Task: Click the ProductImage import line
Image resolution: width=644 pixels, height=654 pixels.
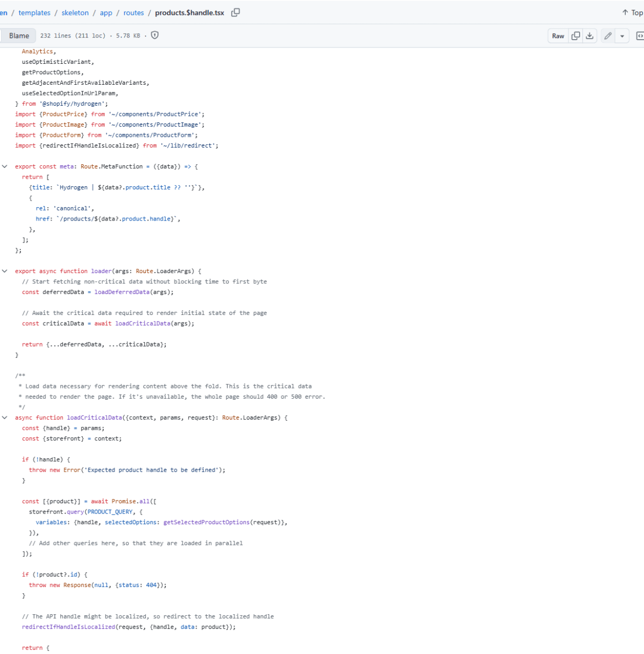Action: click(x=109, y=124)
